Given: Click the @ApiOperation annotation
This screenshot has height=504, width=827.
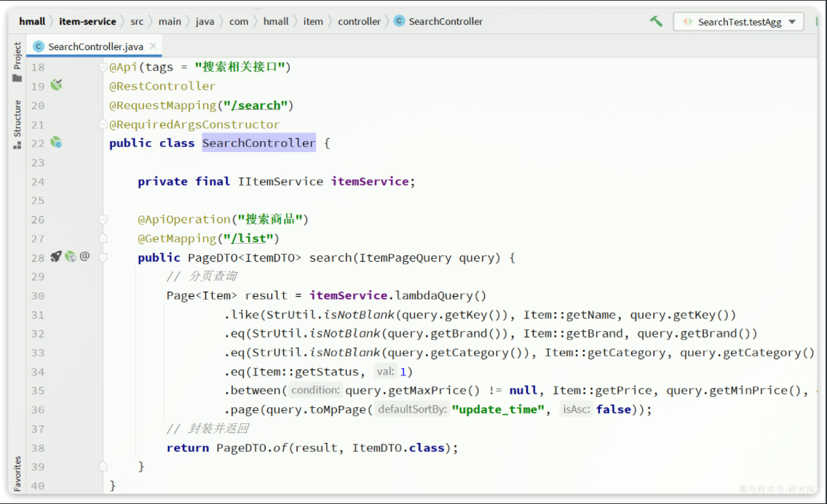Looking at the screenshot, I should tap(184, 219).
